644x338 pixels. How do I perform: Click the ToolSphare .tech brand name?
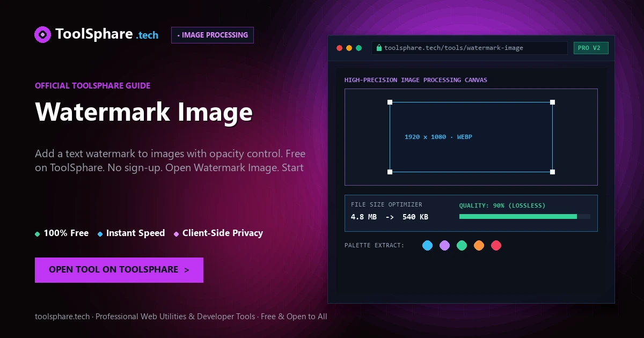[107, 34]
